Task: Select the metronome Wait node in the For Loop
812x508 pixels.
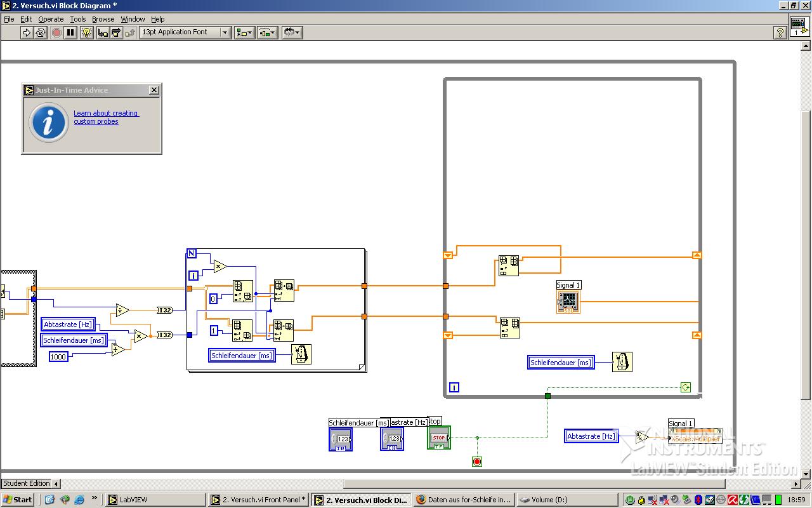Action: pos(301,354)
